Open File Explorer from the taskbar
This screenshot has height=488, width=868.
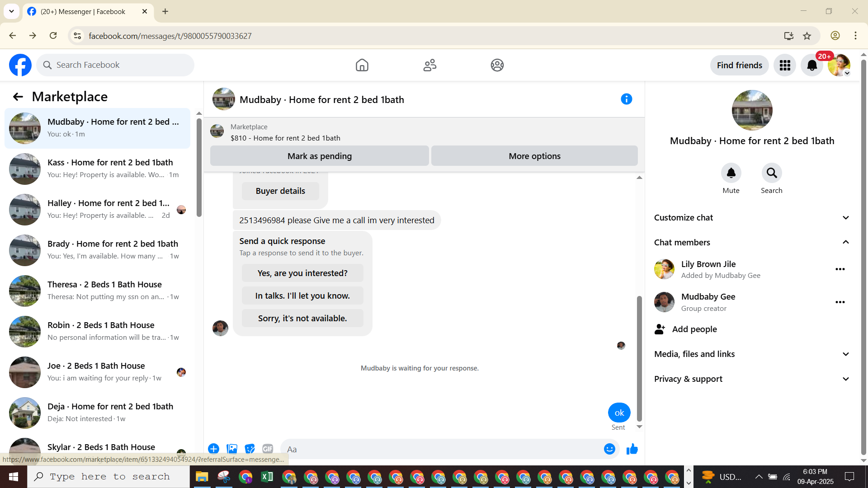pos(202,477)
